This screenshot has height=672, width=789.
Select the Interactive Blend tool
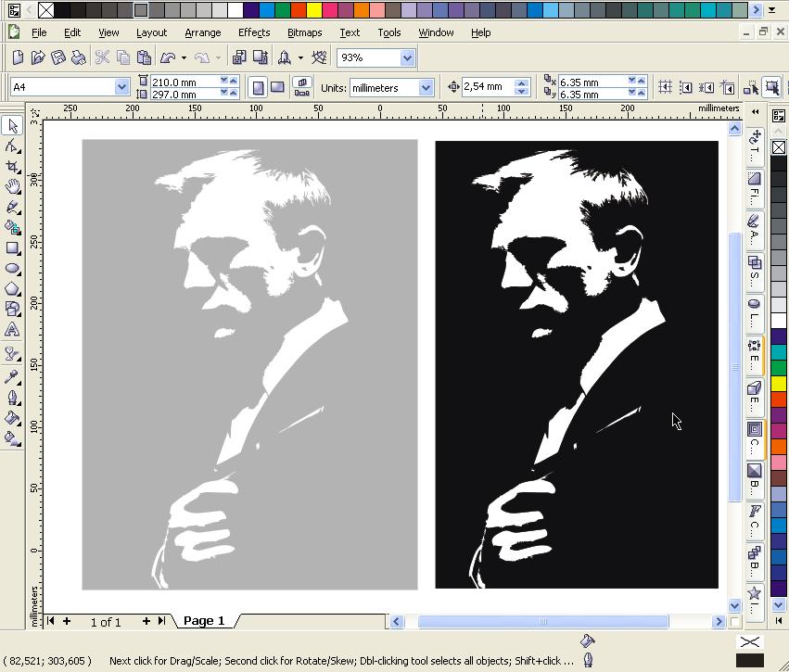12,354
